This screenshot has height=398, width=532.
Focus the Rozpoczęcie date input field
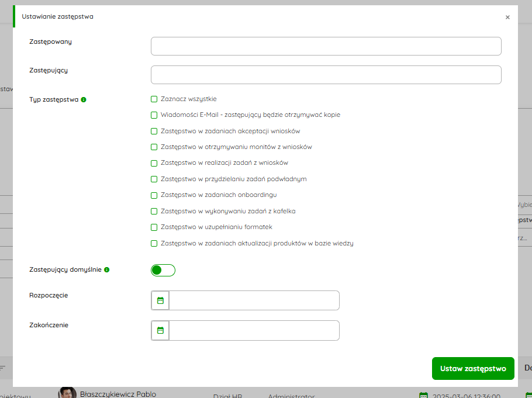(x=254, y=300)
